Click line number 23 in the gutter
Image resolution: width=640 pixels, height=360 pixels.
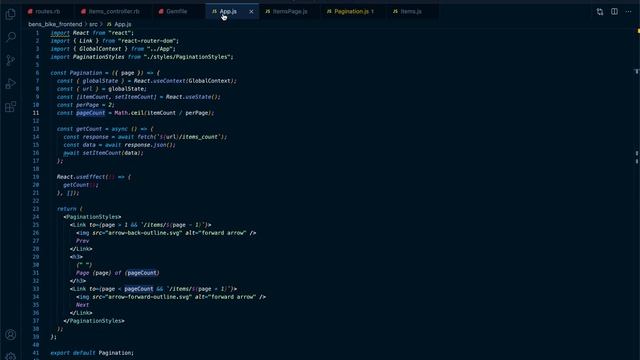coord(36,209)
